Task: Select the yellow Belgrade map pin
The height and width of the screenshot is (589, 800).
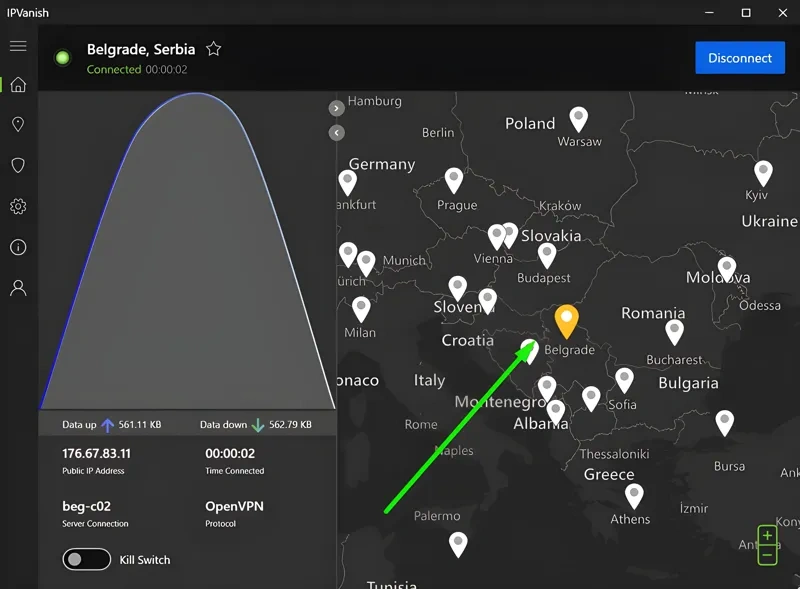Action: point(566,320)
